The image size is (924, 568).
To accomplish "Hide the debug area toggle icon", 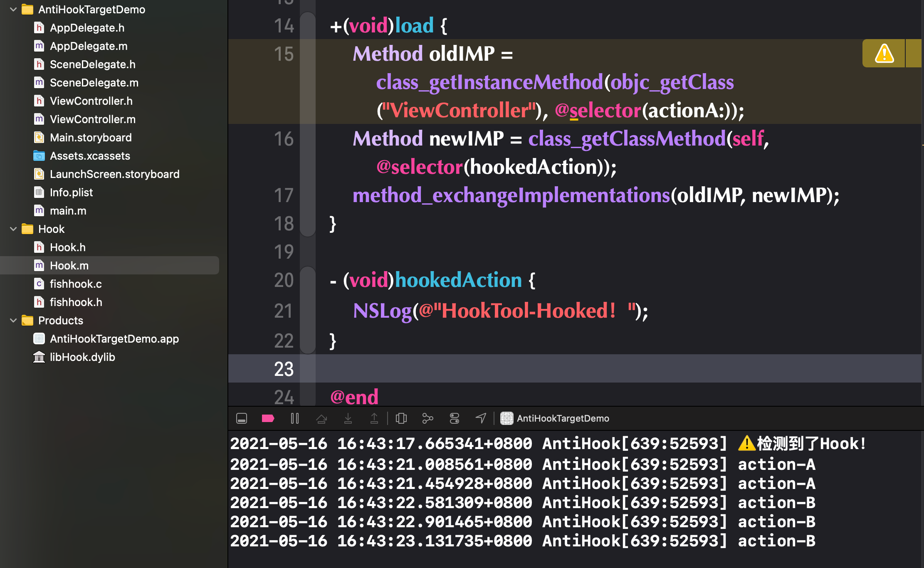I will click(x=242, y=418).
